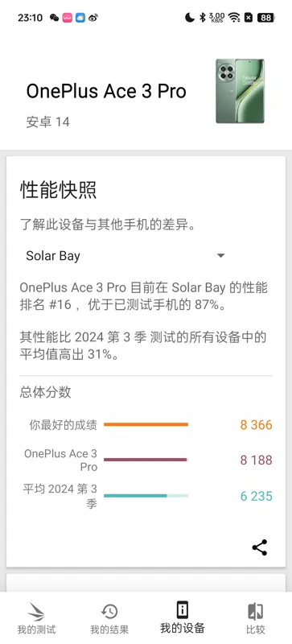Tap the 性能快照 card heading
292x644 pixels.
(58, 191)
